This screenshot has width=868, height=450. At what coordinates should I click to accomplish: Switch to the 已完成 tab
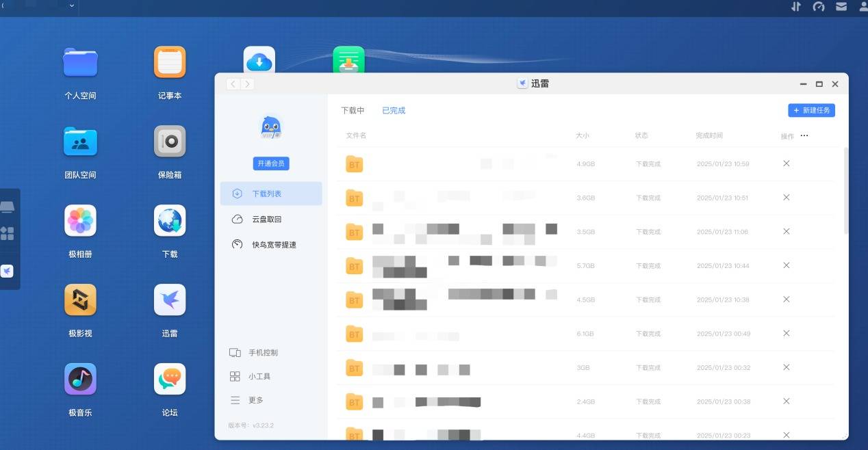pyautogui.click(x=394, y=110)
